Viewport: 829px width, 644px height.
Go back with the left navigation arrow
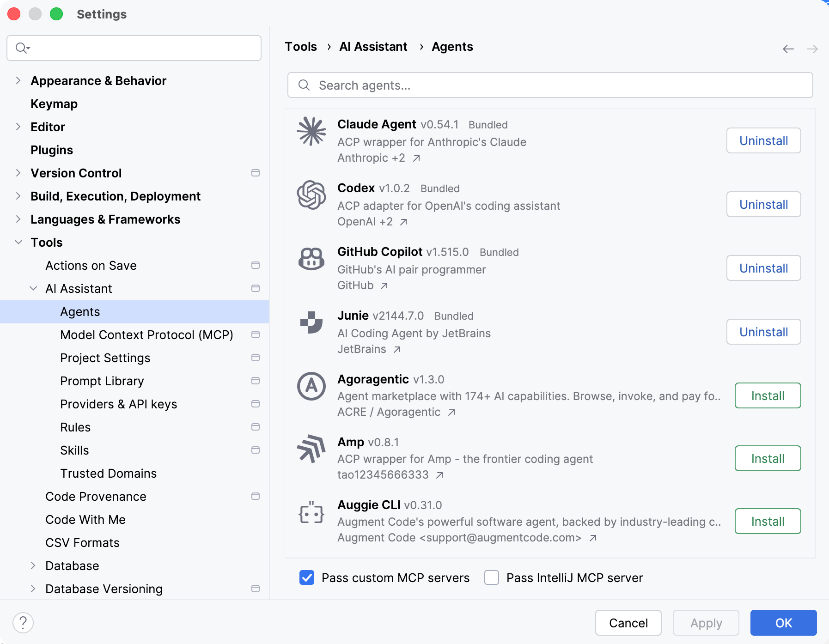(x=788, y=49)
